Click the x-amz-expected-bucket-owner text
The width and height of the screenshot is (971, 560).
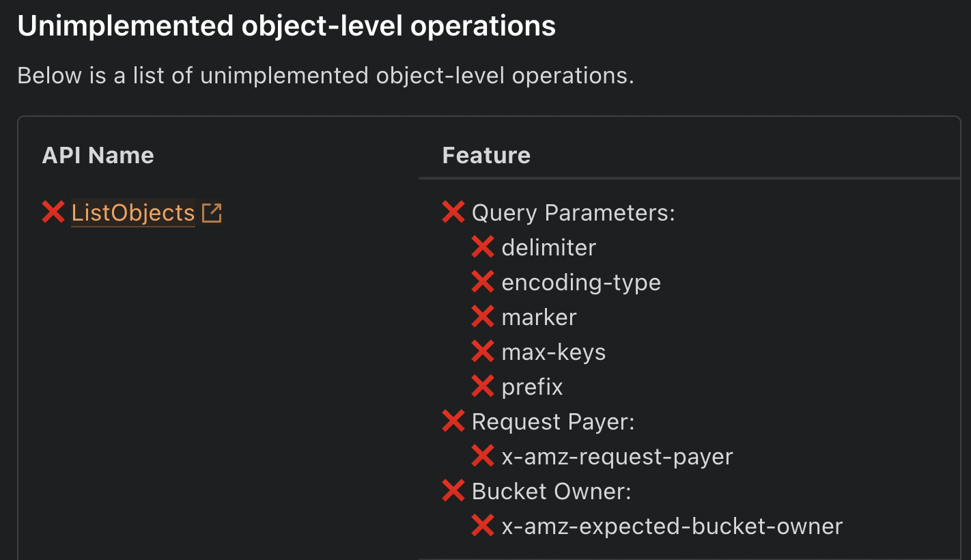(672, 527)
